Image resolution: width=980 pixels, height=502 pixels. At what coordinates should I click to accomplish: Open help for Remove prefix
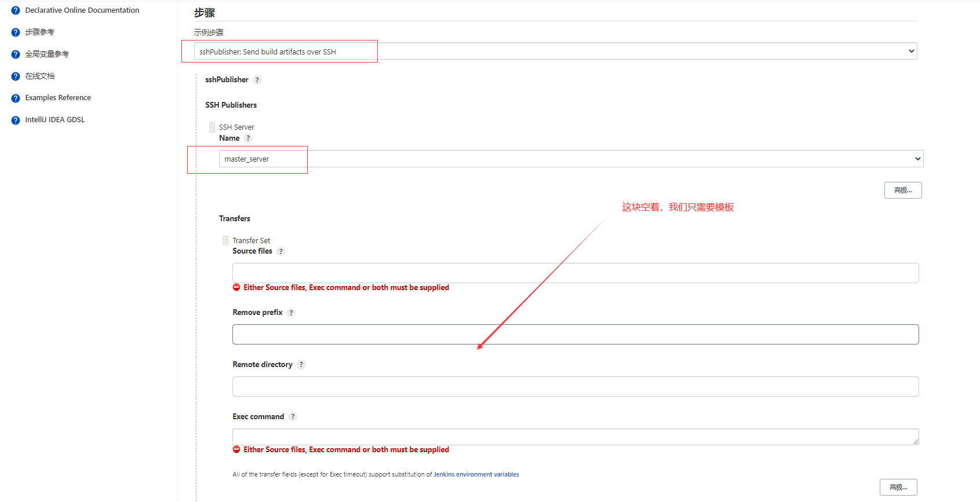pyautogui.click(x=291, y=313)
